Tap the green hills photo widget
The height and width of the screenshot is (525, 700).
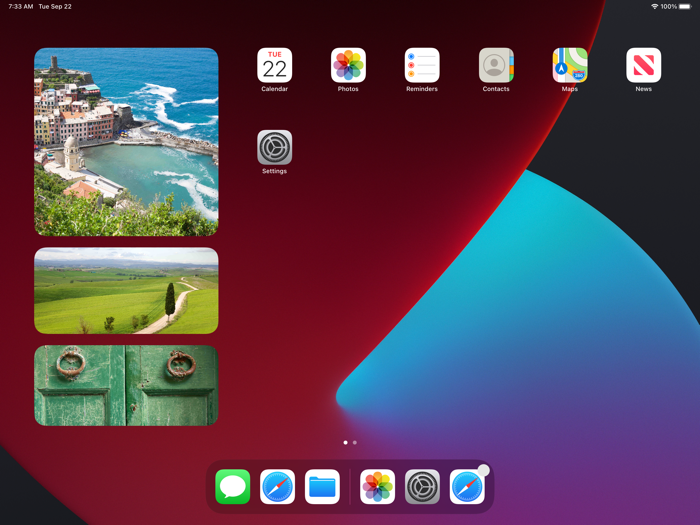click(126, 291)
